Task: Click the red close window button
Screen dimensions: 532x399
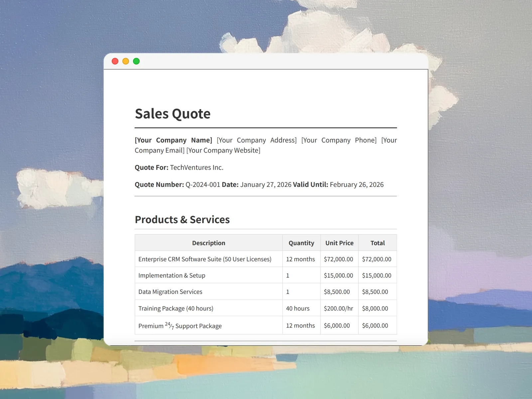Action: [115, 61]
